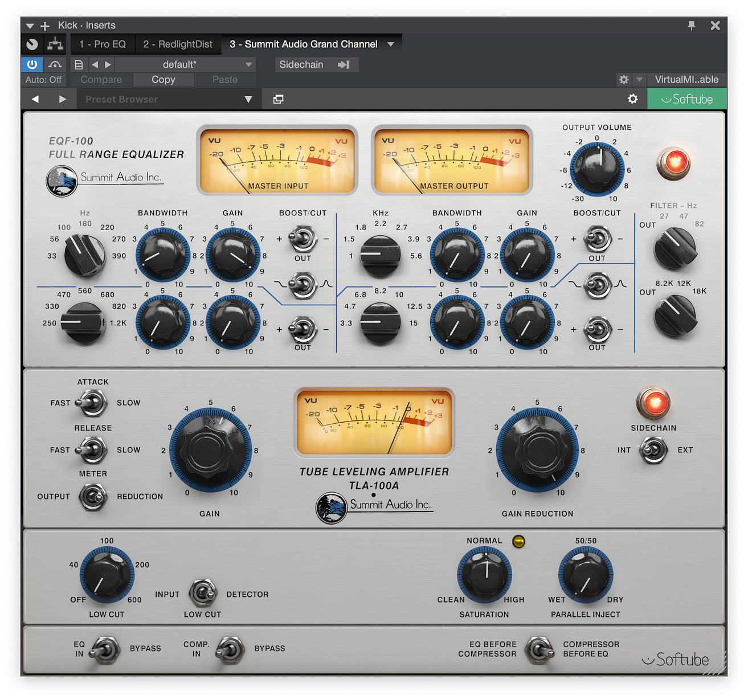
Task: Flip the low band Boost/Cut switch
Action: (x=303, y=239)
